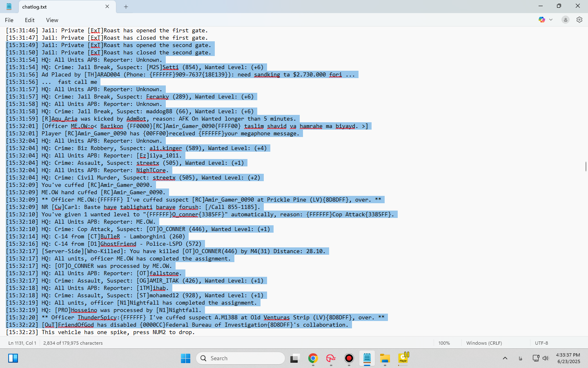Click 'Cop Attack, Suspect: [OT]O_CONNER (446)' line

138,229
